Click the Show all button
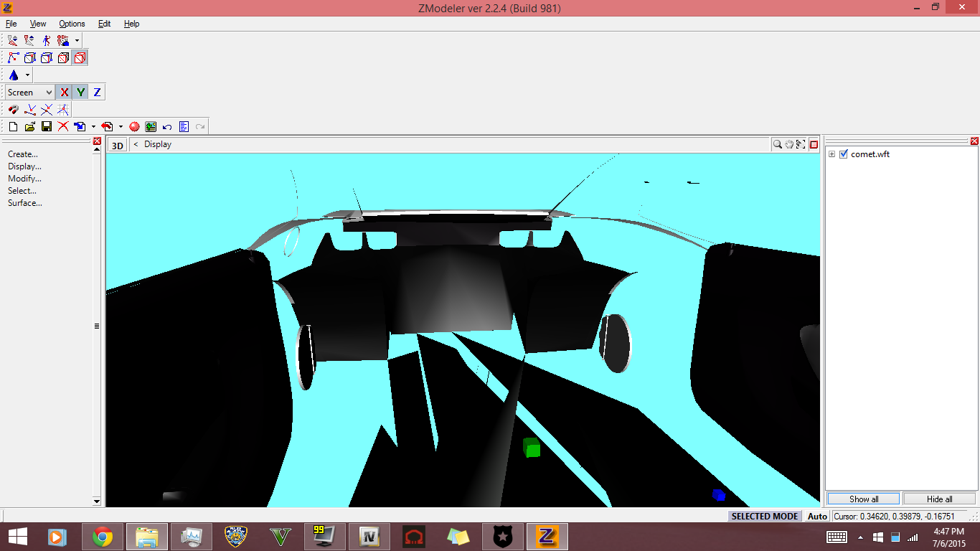The height and width of the screenshot is (551, 980). (x=864, y=499)
